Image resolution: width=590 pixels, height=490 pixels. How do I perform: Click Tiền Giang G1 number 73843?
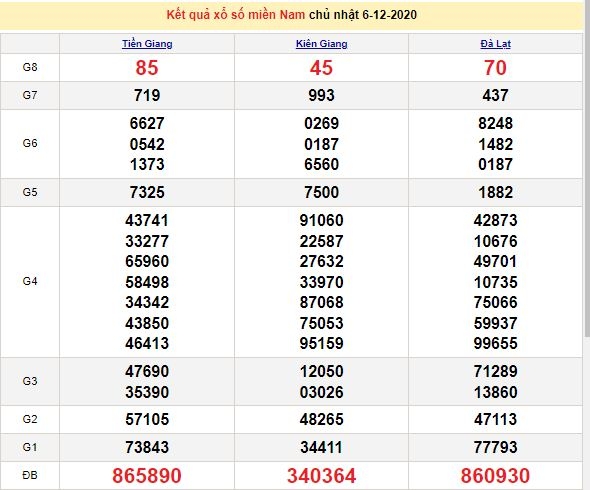click(x=147, y=447)
